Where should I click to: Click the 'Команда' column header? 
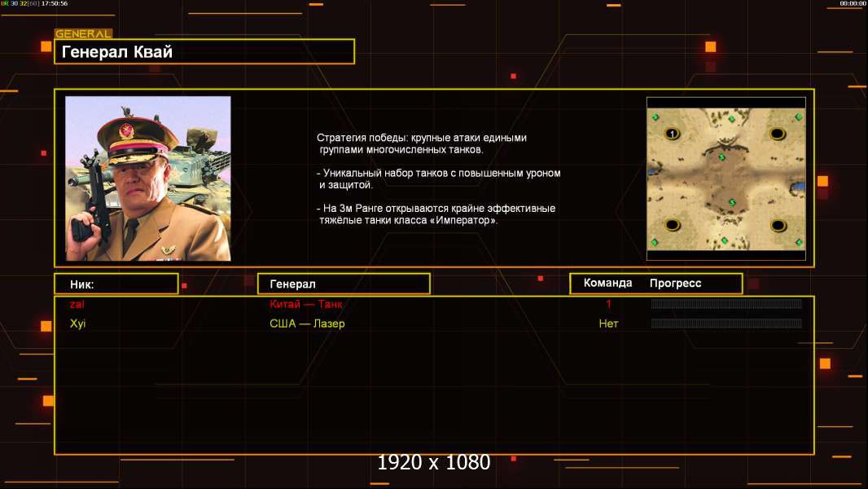[x=607, y=283]
